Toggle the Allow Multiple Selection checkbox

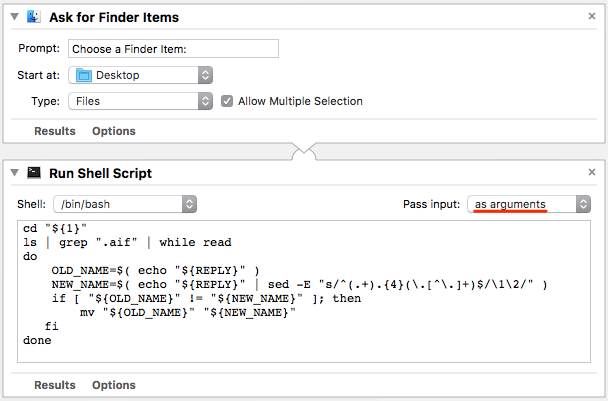(x=227, y=101)
